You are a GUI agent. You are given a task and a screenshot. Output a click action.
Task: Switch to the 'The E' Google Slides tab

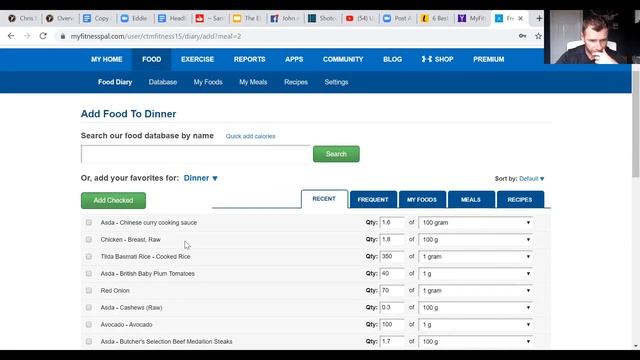tap(248, 18)
